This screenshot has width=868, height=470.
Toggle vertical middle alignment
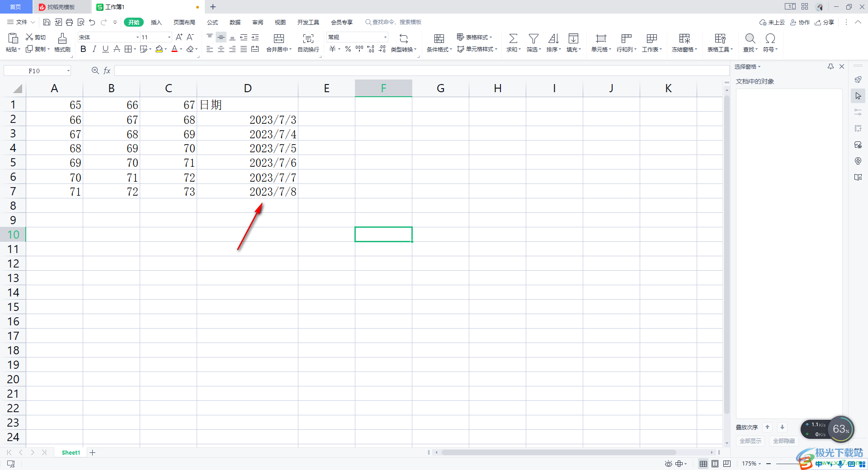(221, 37)
